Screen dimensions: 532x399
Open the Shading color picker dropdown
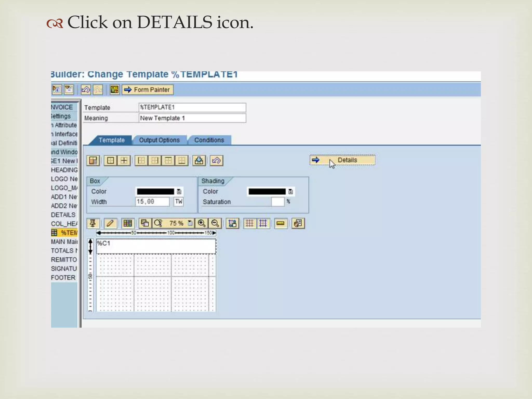(291, 192)
